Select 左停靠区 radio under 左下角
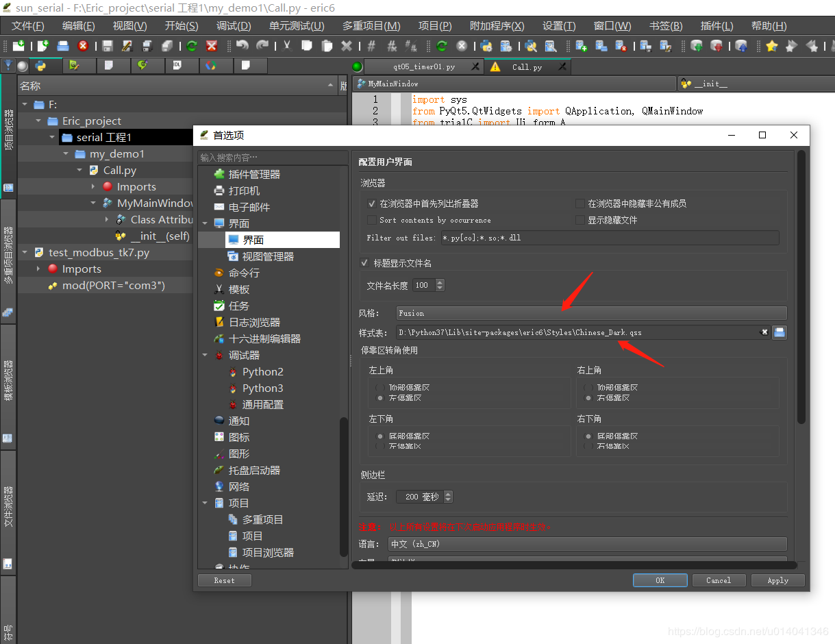 pyautogui.click(x=379, y=446)
